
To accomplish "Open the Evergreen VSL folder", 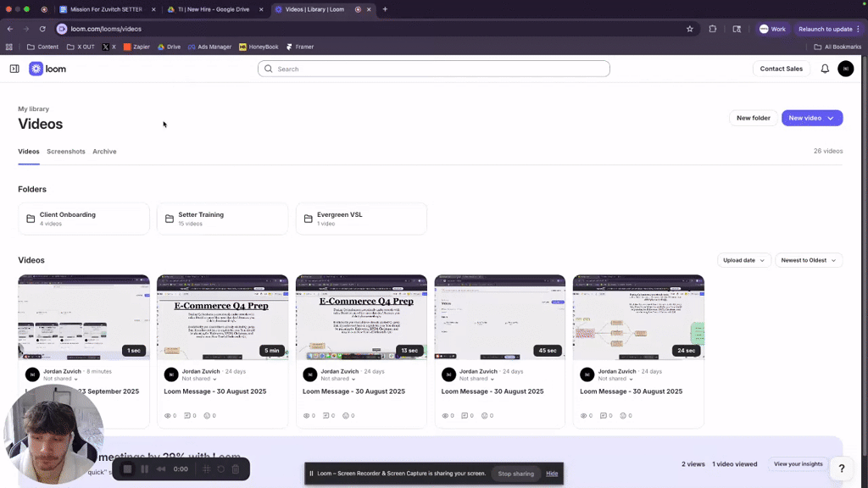I will [361, 219].
